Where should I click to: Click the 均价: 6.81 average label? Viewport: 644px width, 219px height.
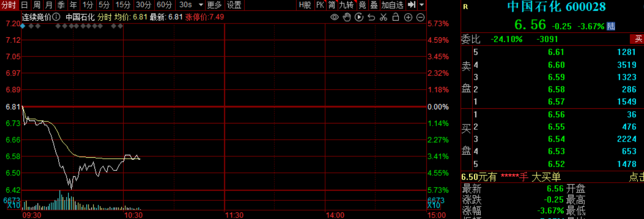(131, 17)
